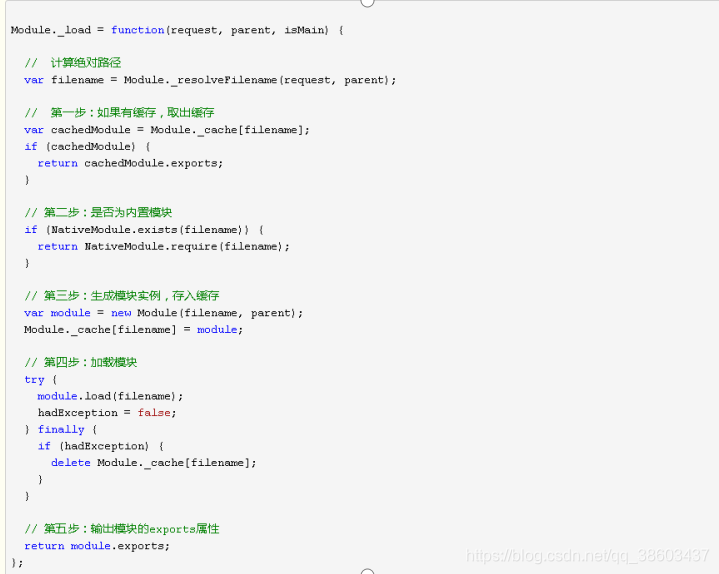Click the line 'if (cachedModule) {'
This screenshot has width=719, height=574.
pyautogui.click(x=88, y=147)
